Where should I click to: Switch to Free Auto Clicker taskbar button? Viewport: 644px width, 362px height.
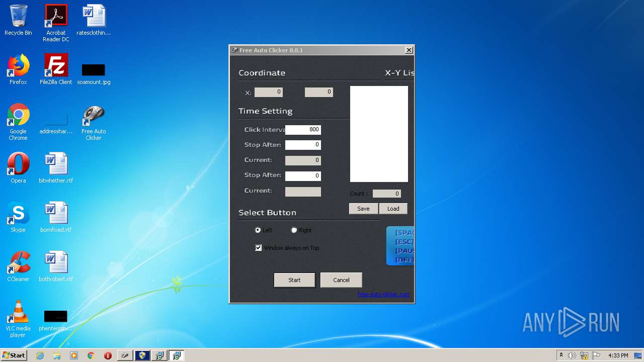pyautogui.click(x=125, y=355)
